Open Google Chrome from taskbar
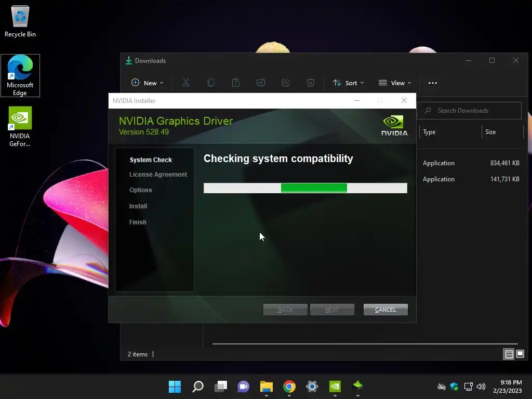Viewport: 532px width, 399px height. click(289, 387)
